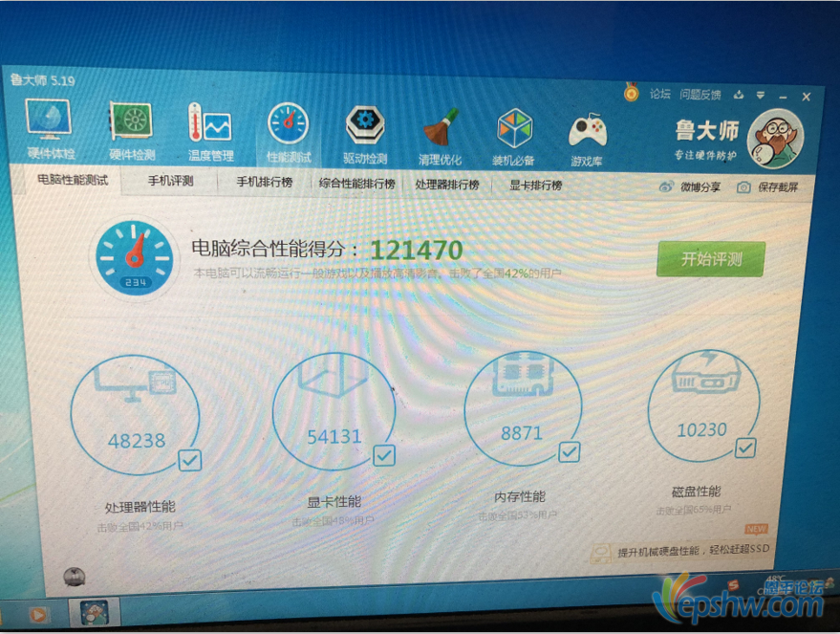The height and width of the screenshot is (634, 840).
Task: Share the result via 微博分享
Action: (x=700, y=187)
